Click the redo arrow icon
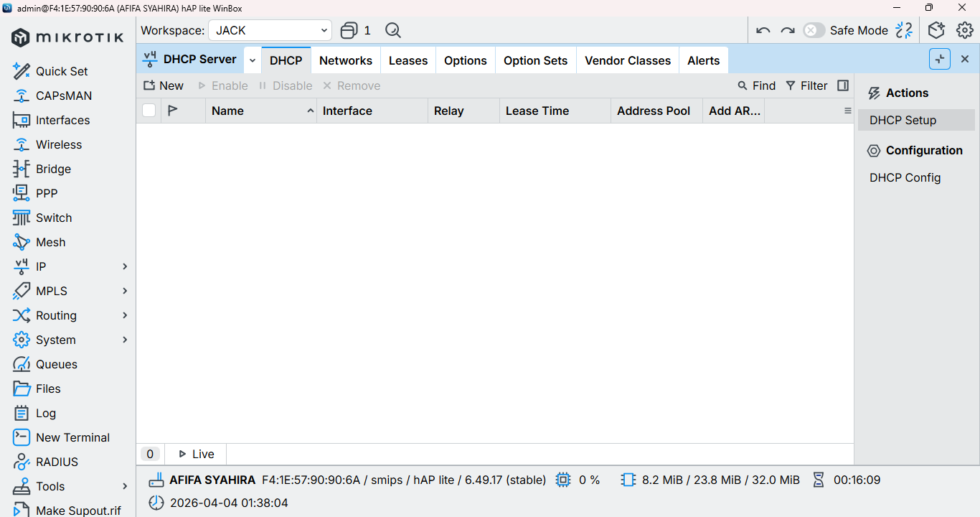The height and width of the screenshot is (517, 980). (788, 30)
